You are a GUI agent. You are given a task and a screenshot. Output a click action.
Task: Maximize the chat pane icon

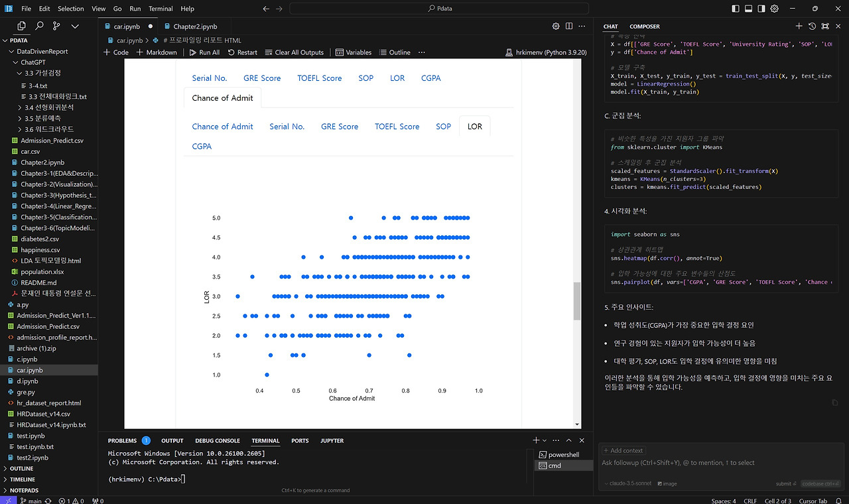[x=825, y=26]
